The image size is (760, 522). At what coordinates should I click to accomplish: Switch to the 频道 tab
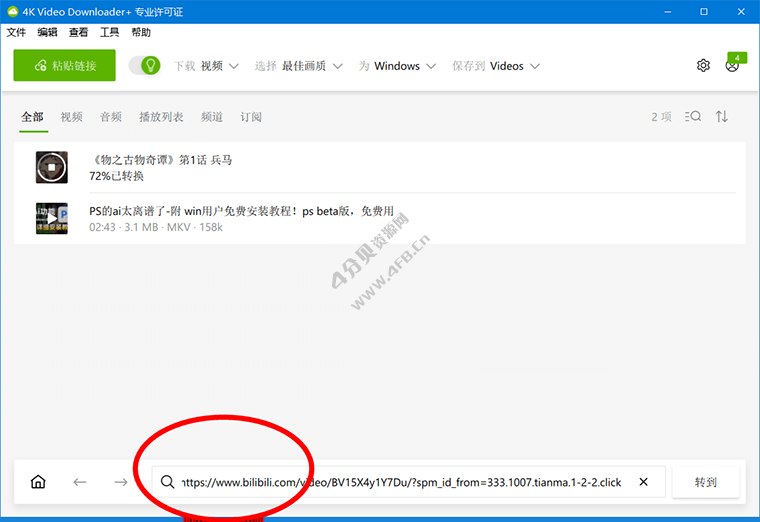point(212,117)
